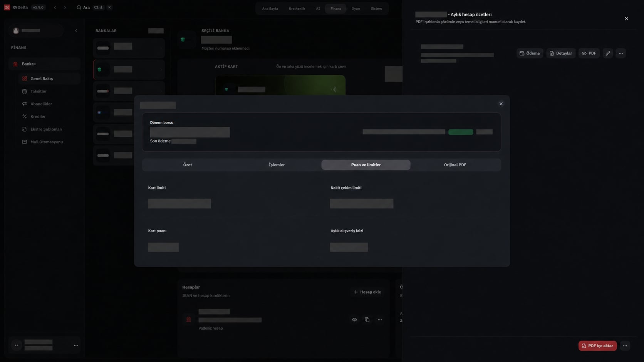Copy the account IBAN
This screenshot has width=644, height=362.
pyautogui.click(x=367, y=320)
